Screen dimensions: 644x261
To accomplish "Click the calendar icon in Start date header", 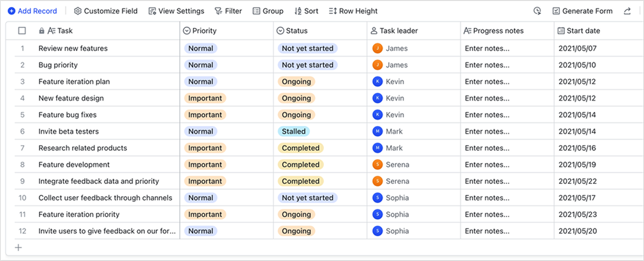I will (561, 31).
